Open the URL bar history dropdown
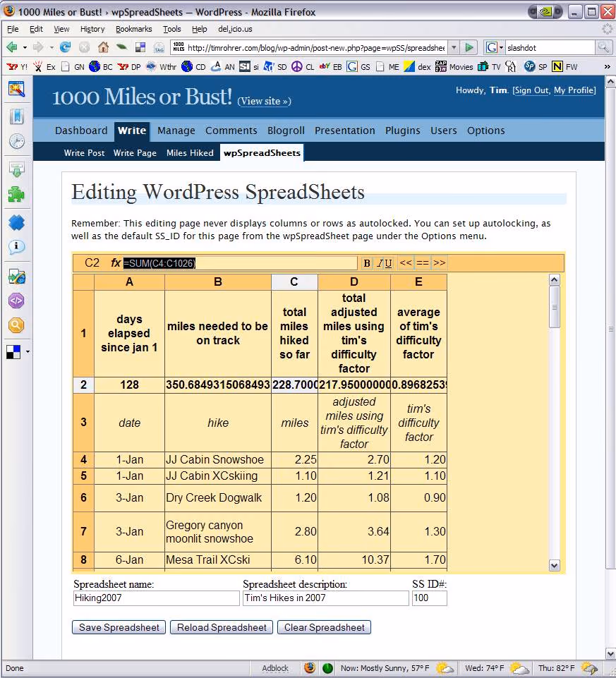The height and width of the screenshot is (678, 616). [x=454, y=47]
